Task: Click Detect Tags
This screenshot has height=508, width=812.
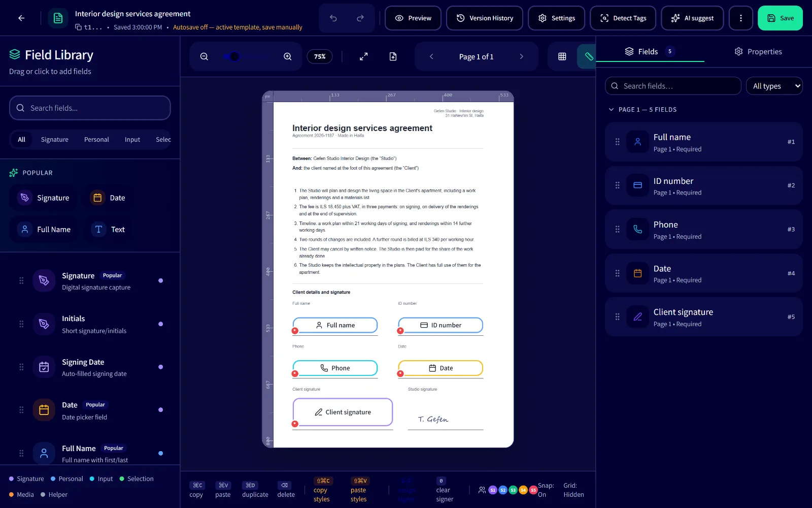Action: pos(623,18)
